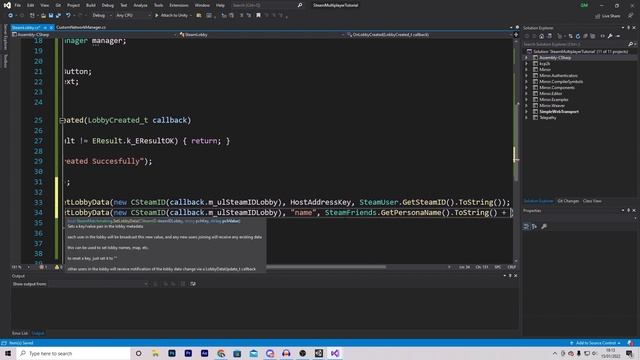640x360 pixels.
Task: Close the SteamLobby.cs tab
Action: pos(51,27)
